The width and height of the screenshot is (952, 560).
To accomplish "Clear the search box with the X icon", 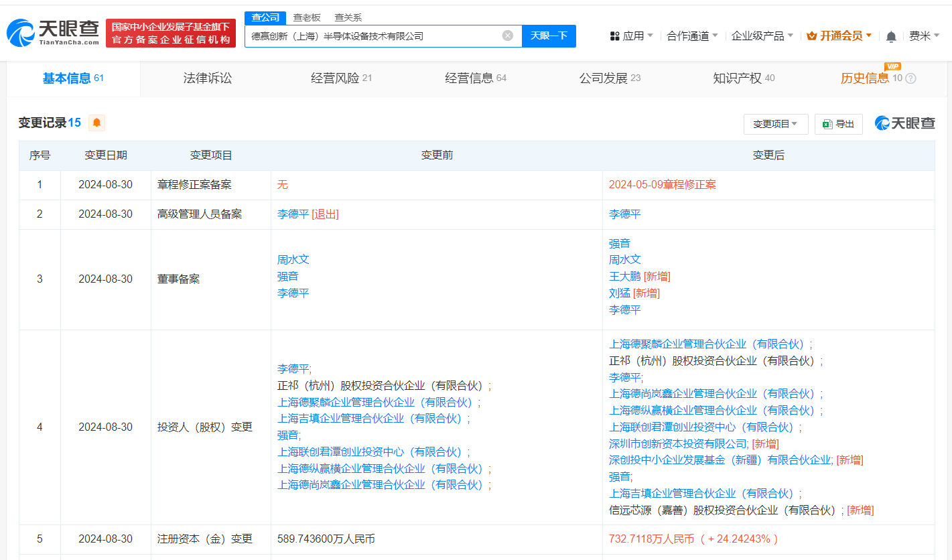I will tap(508, 36).
